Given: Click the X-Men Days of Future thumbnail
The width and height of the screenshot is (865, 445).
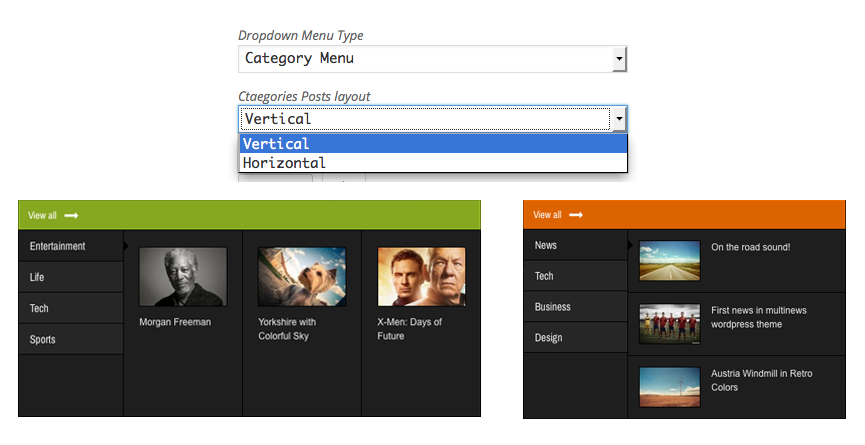Looking at the screenshot, I should [421, 276].
